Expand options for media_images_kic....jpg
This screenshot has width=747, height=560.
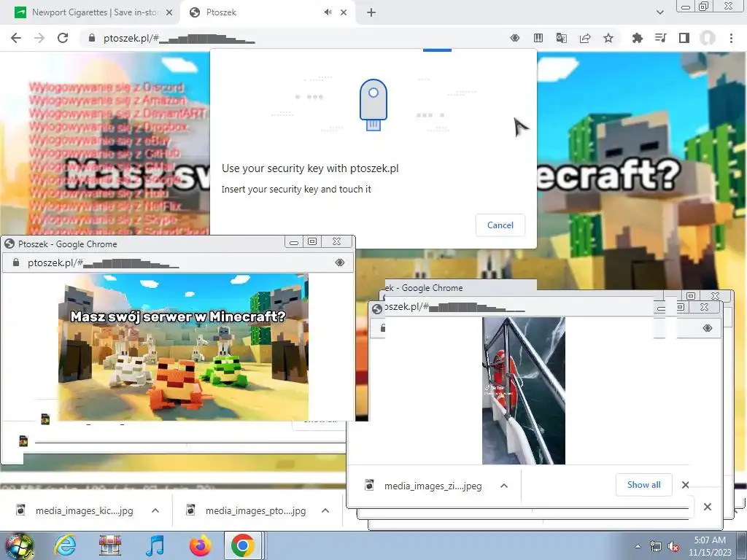(x=155, y=511)
